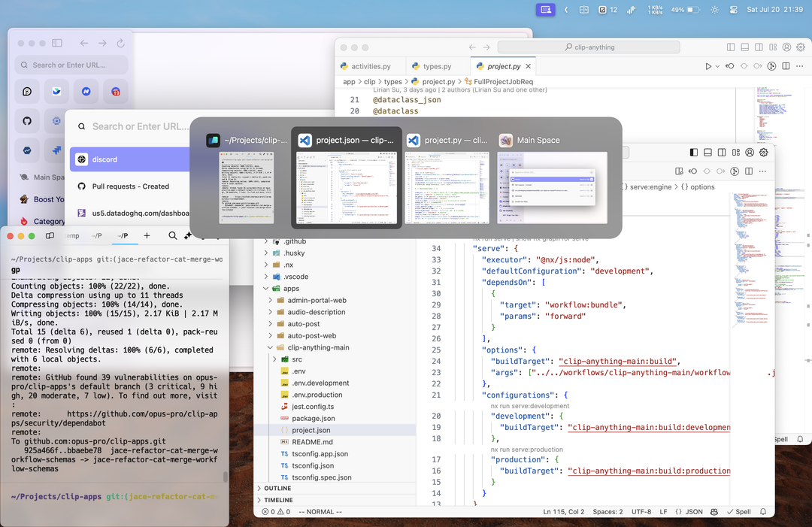The width and height of the screenshot is (812, 527).
Task: Expand the OUTLINE section
Action: (278, 488)
